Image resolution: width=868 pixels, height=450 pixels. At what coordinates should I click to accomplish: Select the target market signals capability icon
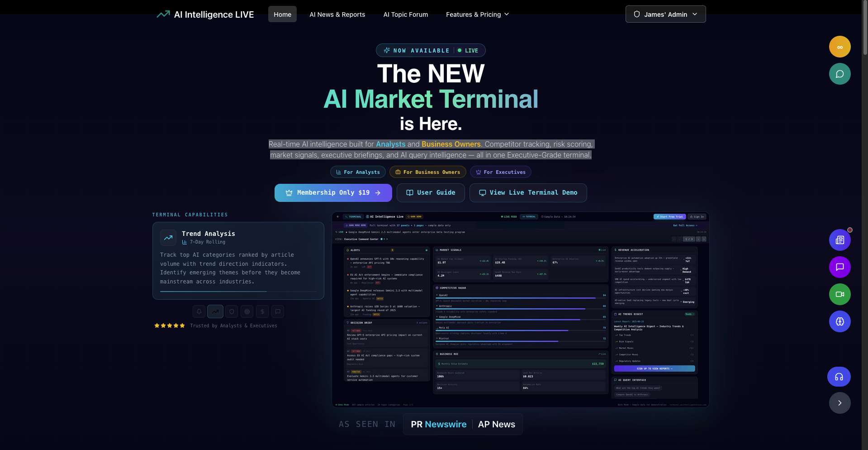[x=247, y=311]
